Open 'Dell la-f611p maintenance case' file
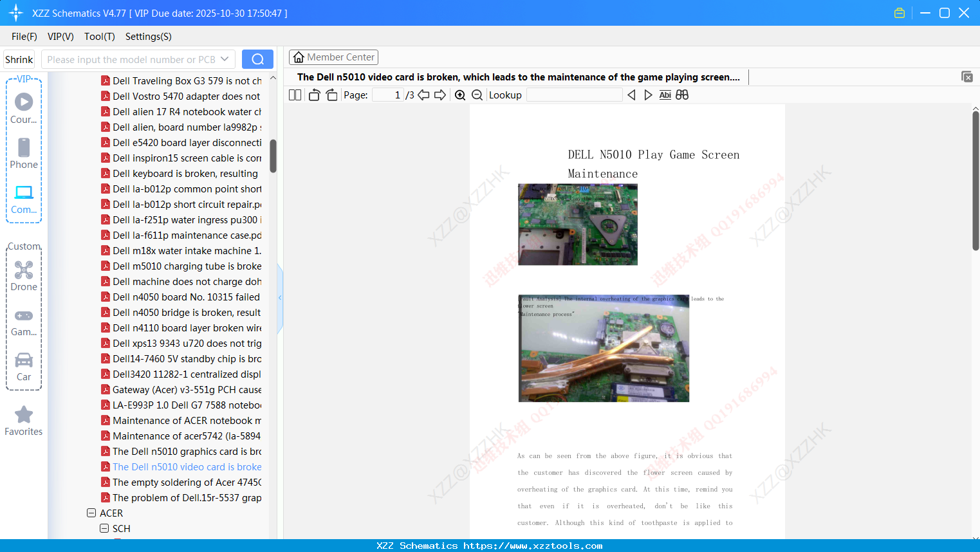The width and height of the screenshot is (980, 552). 181,235
